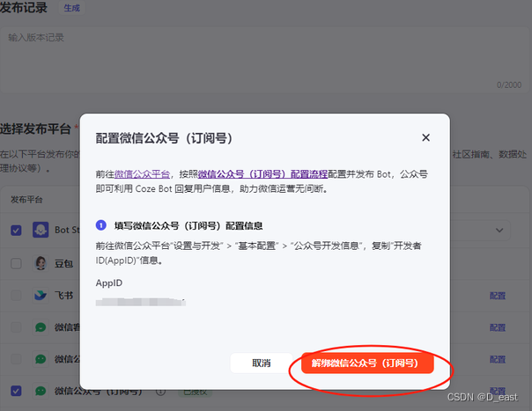Click the info icon beside 微信公众号（订阅号）
This screenshot has width=532, height=411.
coord(160,392)
